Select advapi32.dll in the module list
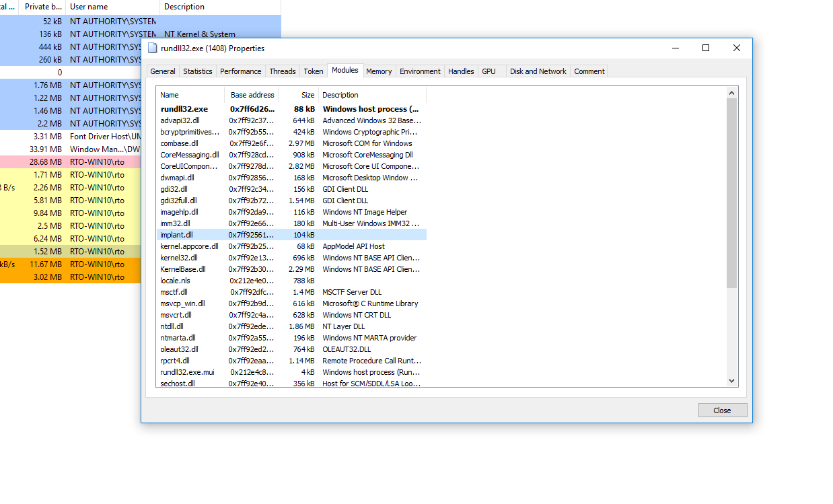 coord(291,120)
